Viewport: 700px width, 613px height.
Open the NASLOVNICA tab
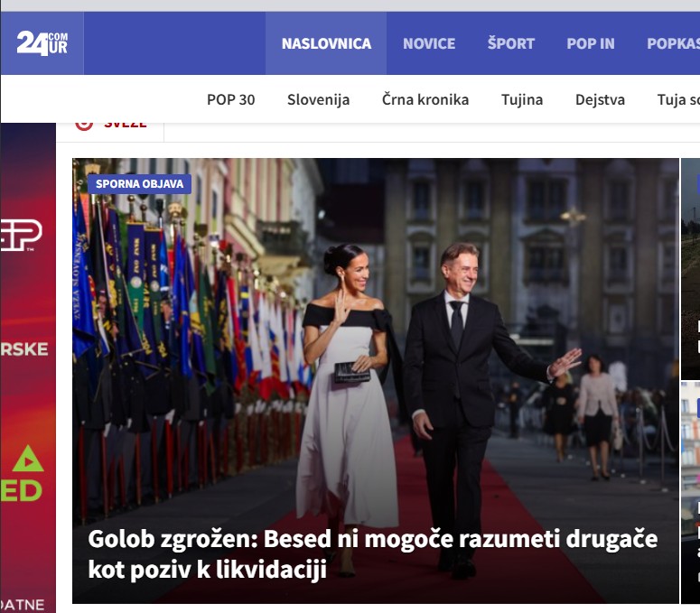pyautogui.click(x=326, y=43)
